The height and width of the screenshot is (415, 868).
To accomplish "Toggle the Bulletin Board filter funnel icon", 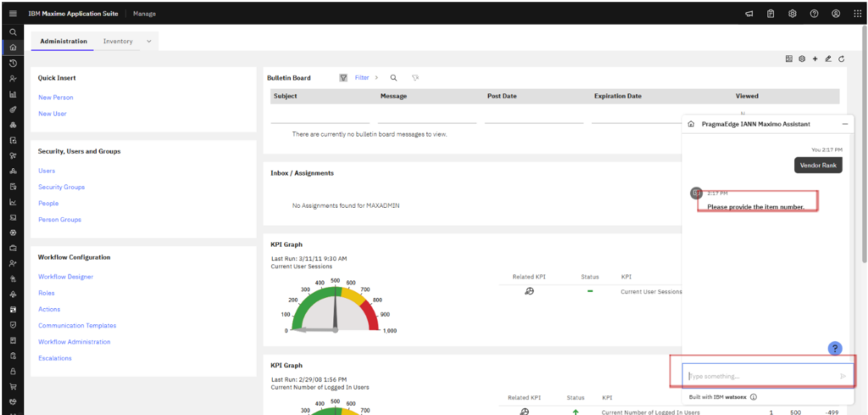I will click(343, 78).
